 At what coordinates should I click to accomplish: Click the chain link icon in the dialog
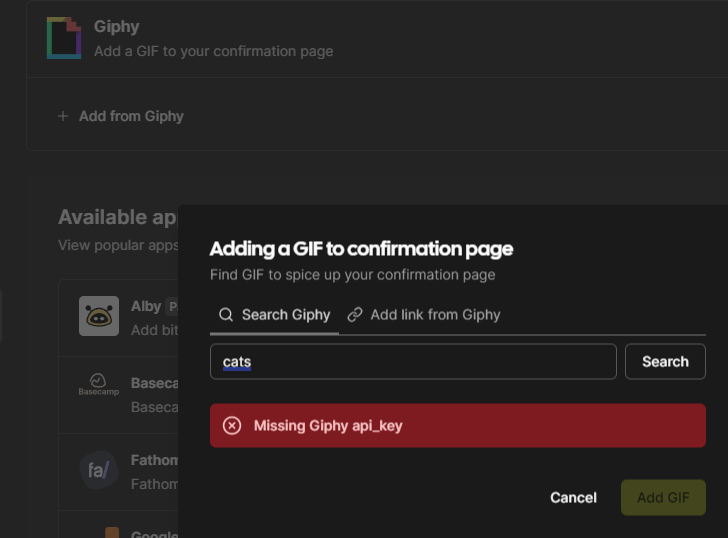click(x=355, y=315)
